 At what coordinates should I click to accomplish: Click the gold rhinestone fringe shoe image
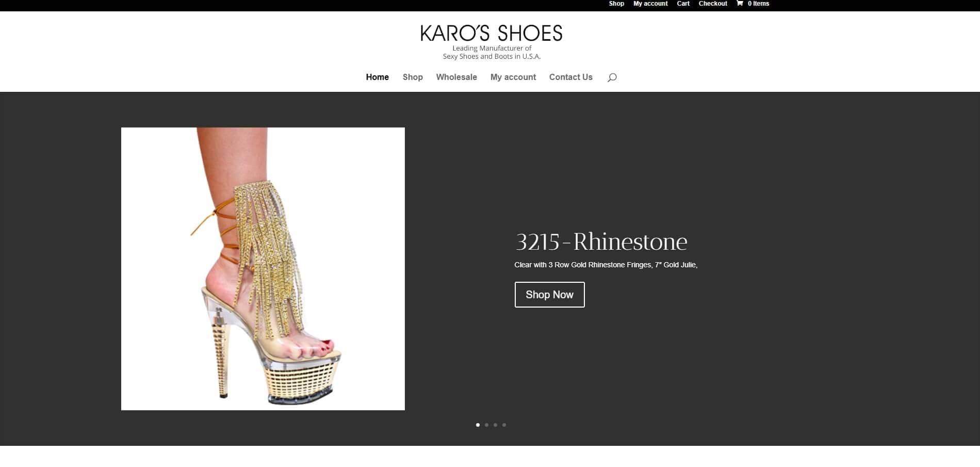click(x=263, y=269)
